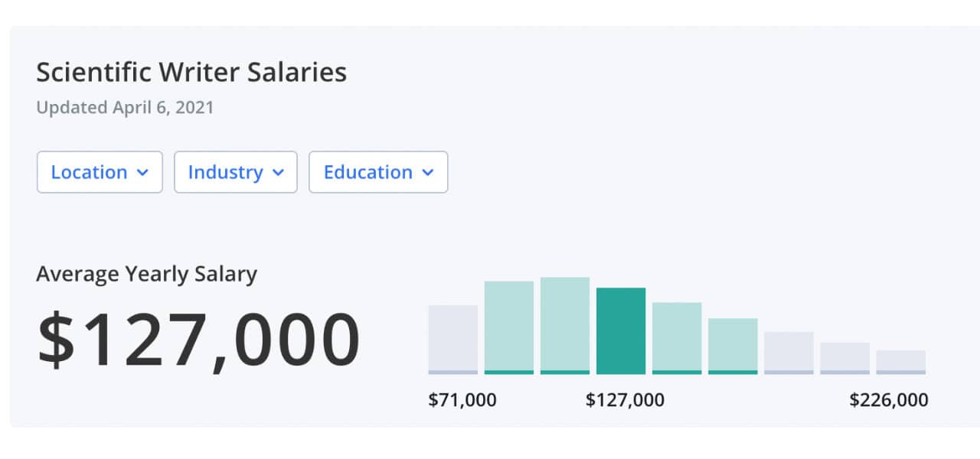
Task: Click the chevron arrow next to Education
Action: (x=428, y=173)
